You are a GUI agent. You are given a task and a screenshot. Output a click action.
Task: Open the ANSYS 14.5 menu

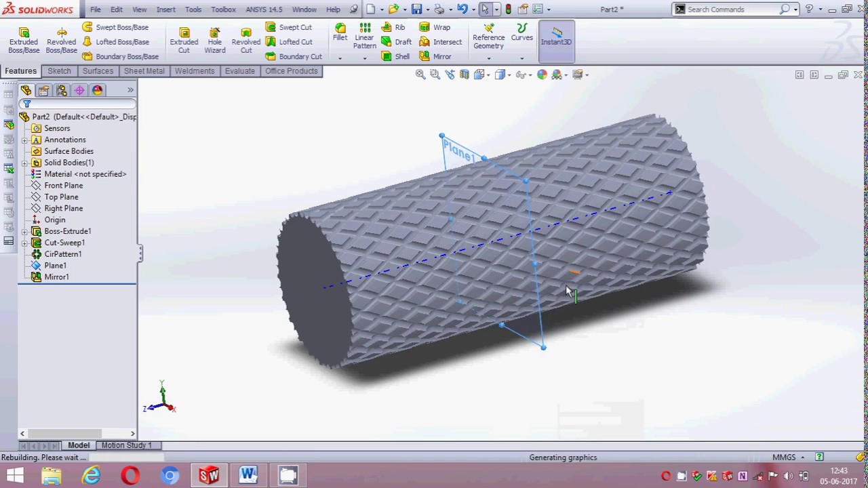264,9
